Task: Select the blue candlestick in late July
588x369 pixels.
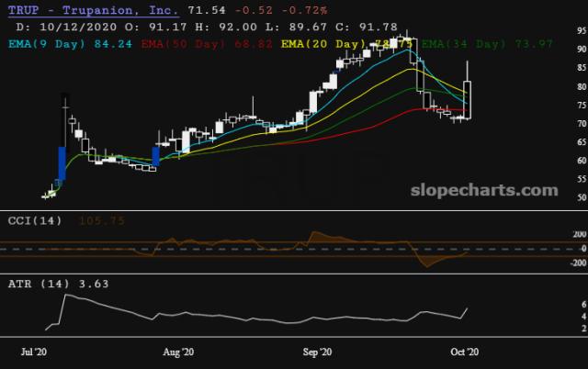Action: point(155,156)
